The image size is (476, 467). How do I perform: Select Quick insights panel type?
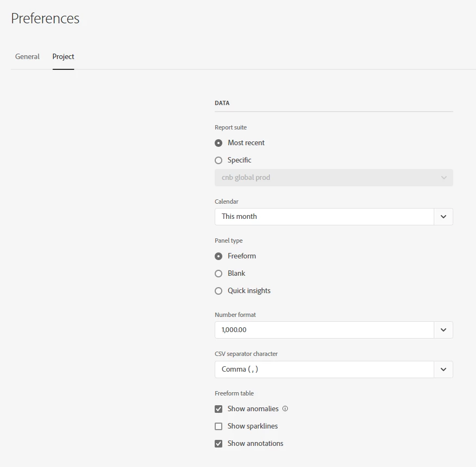[218, 291]
